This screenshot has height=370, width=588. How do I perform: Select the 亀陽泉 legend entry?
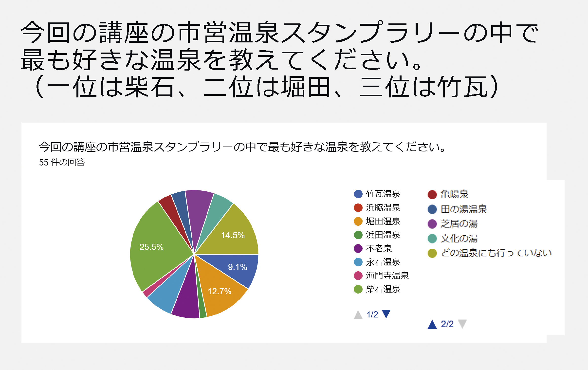coord(448,194)
